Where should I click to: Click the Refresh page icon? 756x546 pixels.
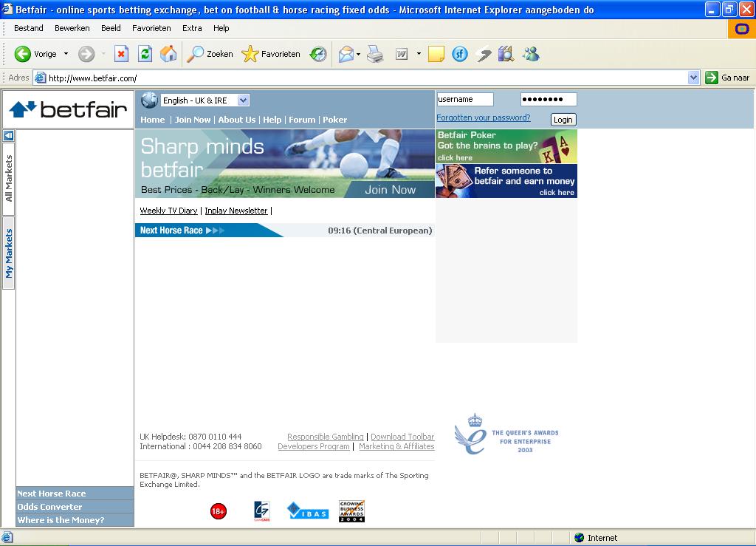pyautogui.click(x=145, y=54)
